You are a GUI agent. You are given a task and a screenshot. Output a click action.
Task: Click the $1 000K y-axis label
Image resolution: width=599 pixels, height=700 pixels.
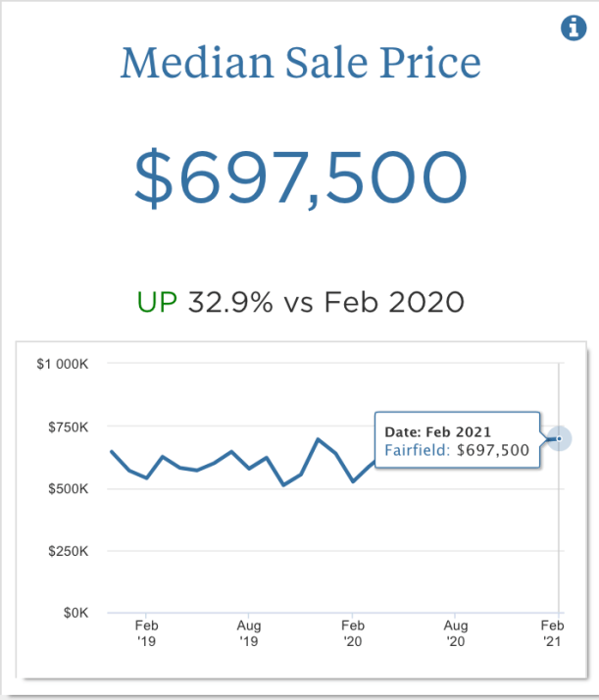[x=63, y=364]
